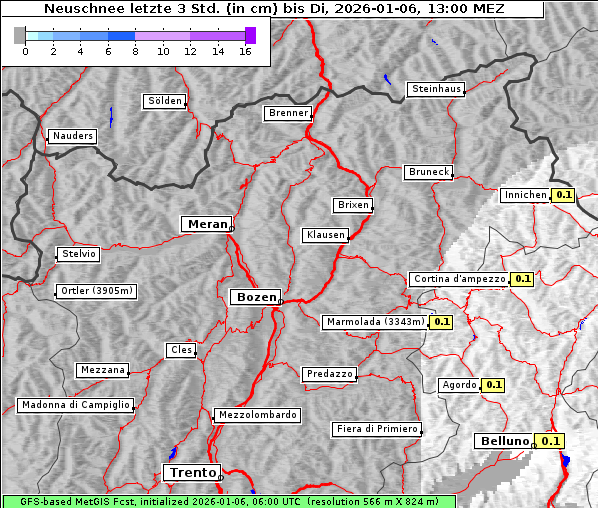Viewport: 598px width, 508px height.
Task: Select the Mezzolombardo label
Action: pos(257,415)
